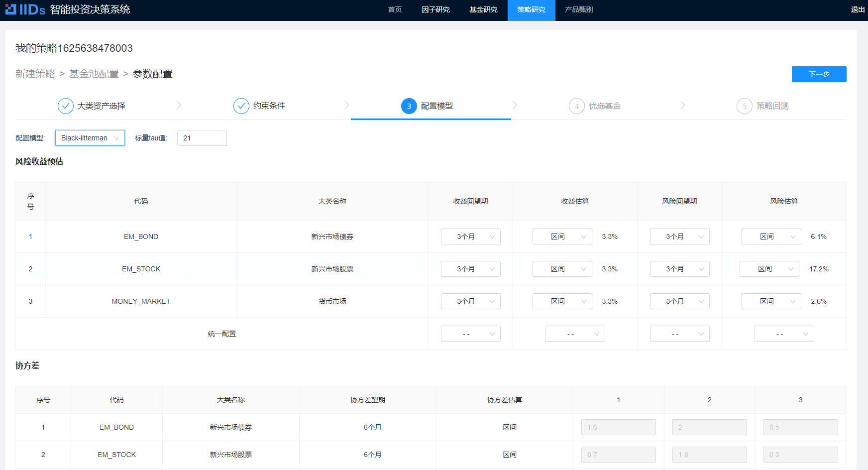Click the 2.6% risk estimate value
Screen dimensions: 868x470
(x=819, y=301)
